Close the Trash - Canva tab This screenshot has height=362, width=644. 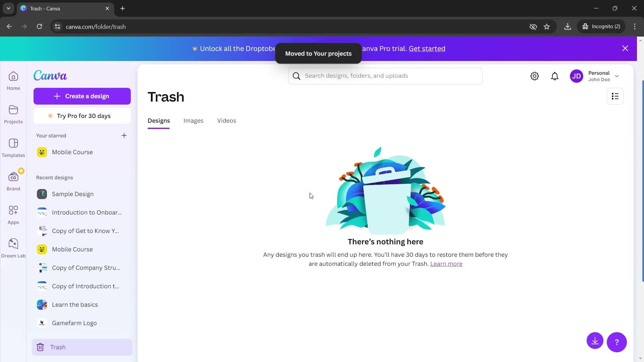point(107,8)
